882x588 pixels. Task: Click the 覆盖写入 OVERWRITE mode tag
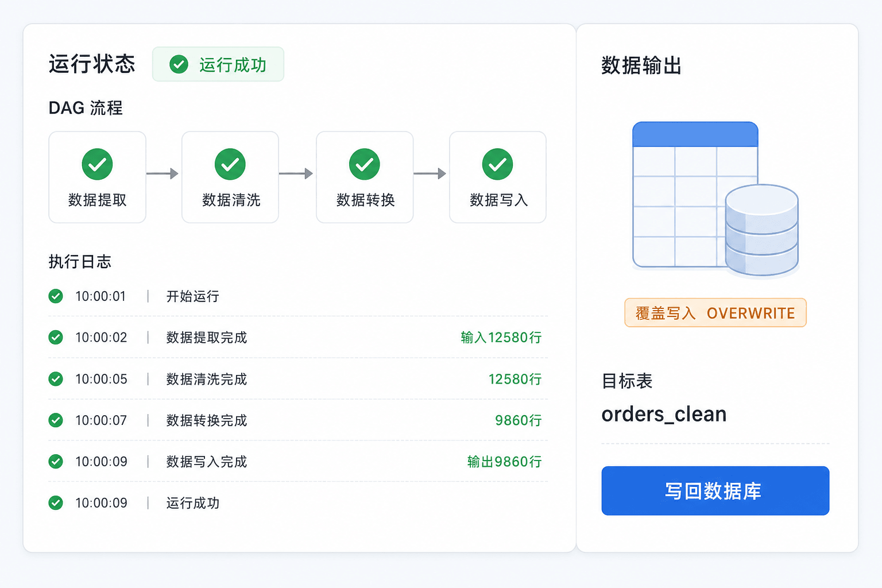pyautogui.click(x=715, y=313)
